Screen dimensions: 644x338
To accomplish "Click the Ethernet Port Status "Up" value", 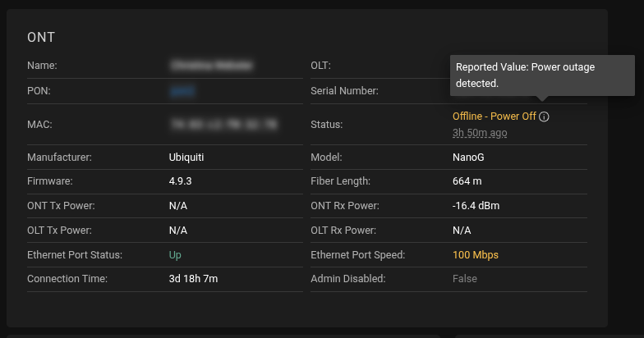I will 175,255.
